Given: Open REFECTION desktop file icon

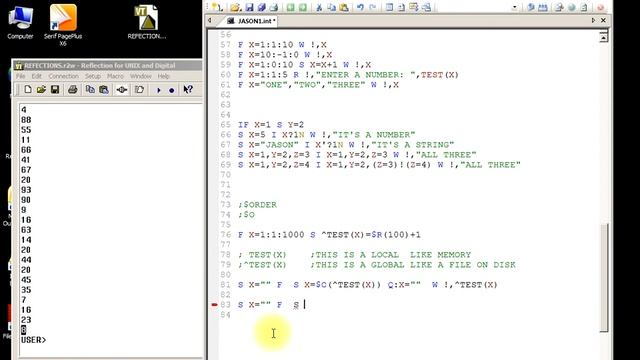Looking at the screenshot, I should pyautogui.click(x=147, y=22).
